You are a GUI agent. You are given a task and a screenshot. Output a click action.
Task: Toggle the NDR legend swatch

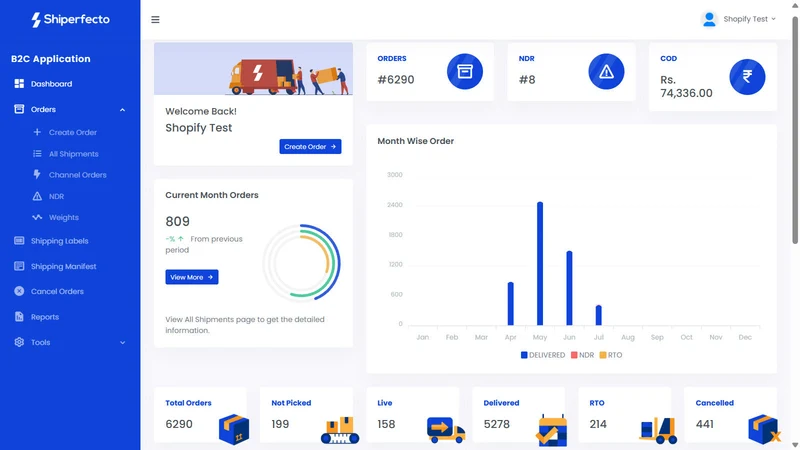click(574, 355)
